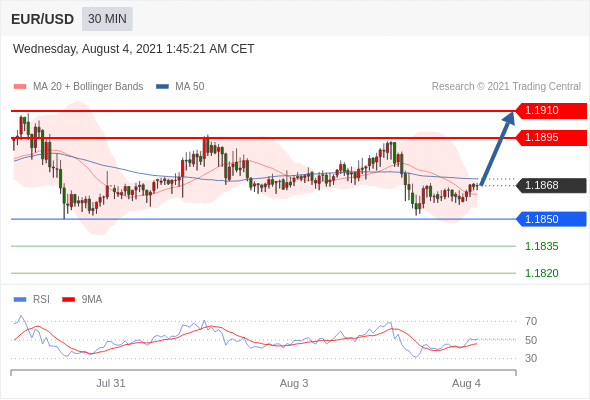Viewport: 590px width, 400px height.
Task: Click the RSI 50 axis value
Action: click(531, 340)
